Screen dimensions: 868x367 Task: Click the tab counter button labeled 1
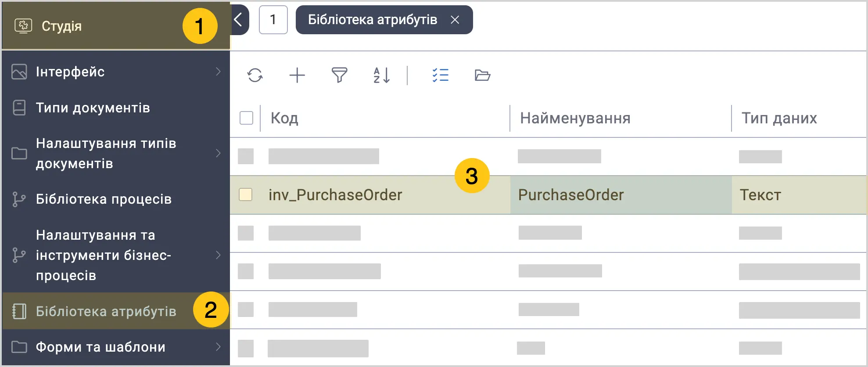[273, 20]
